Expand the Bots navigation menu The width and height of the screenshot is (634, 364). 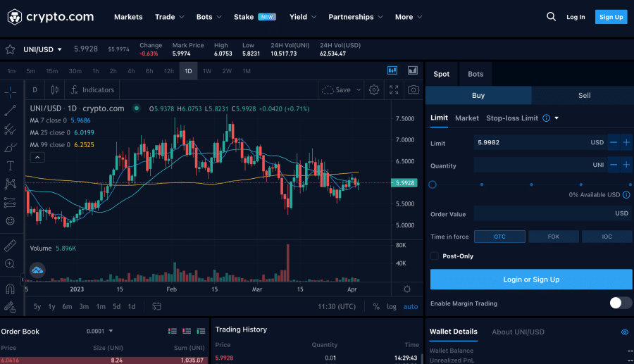[209, 17]
